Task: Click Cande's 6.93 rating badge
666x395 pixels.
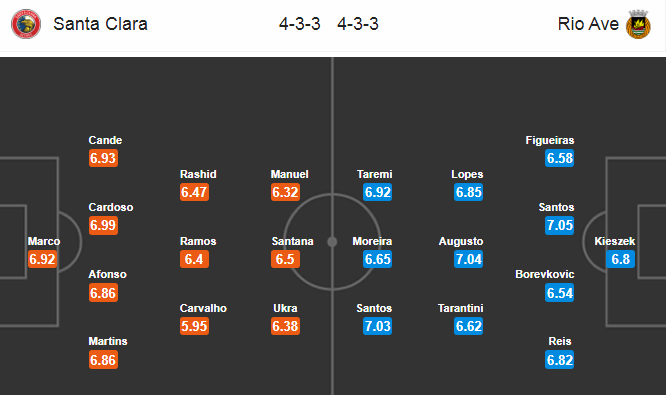Action: [x=103, y=158]
